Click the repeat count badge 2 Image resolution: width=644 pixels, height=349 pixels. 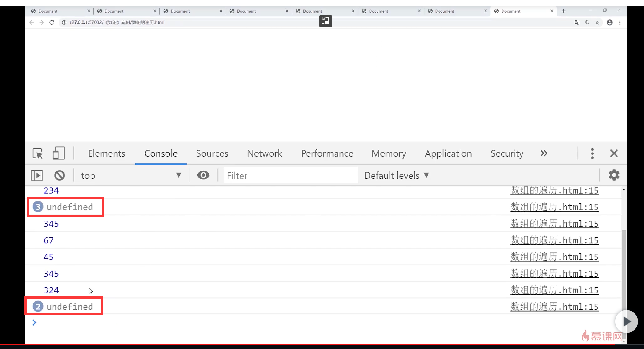38,307
